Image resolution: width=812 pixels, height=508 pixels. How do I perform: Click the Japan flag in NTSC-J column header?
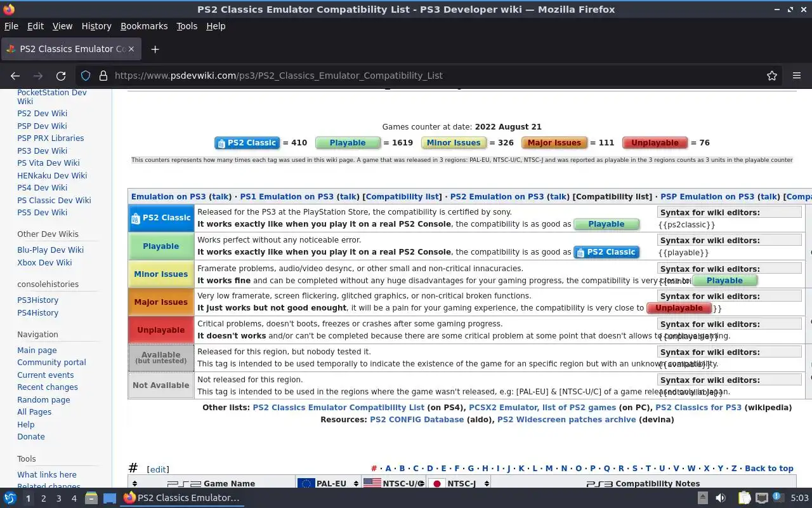coord(436,483)
